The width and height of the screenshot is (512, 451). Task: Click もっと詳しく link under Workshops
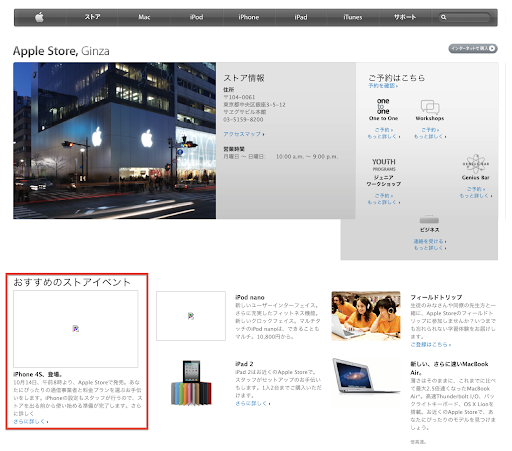(430, 137)
